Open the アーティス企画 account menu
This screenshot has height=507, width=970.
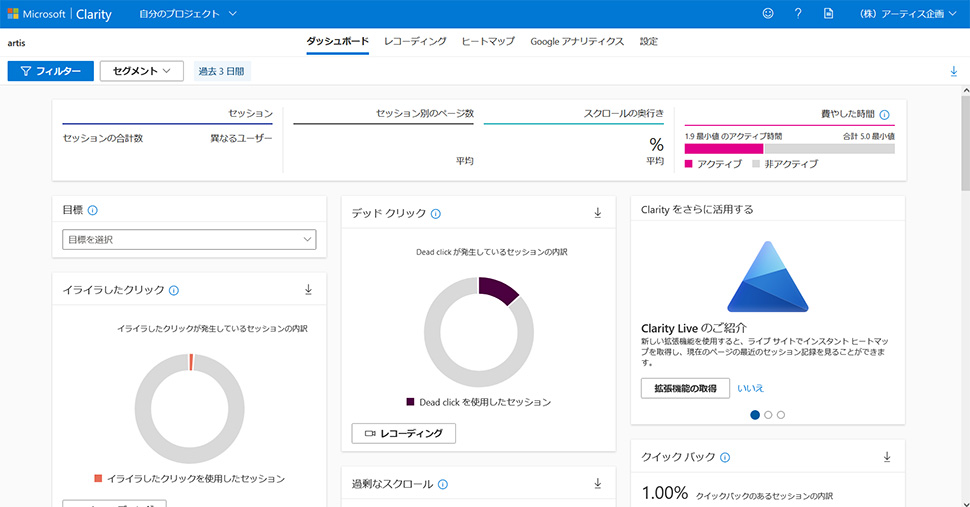point(908,14)
